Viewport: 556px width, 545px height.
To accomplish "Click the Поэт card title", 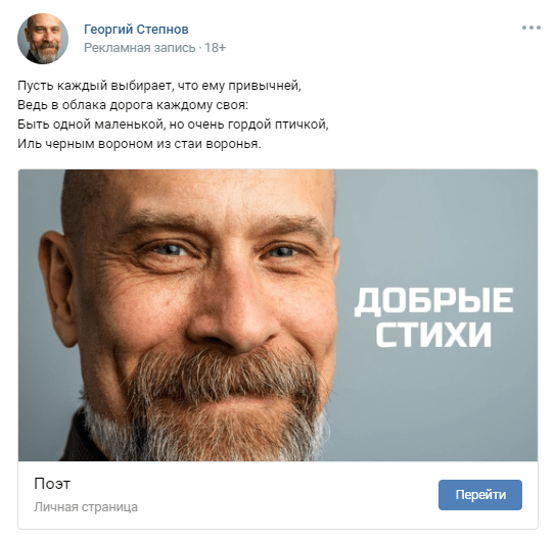I will pyautogui.click(x=52, y=483).
